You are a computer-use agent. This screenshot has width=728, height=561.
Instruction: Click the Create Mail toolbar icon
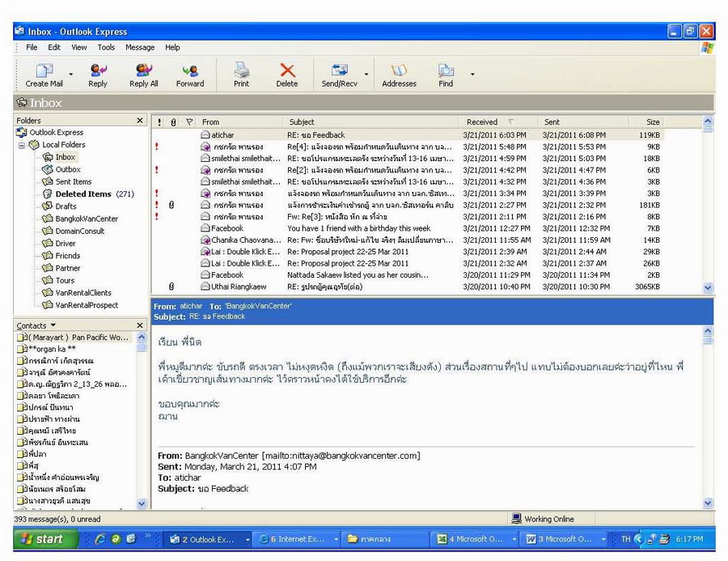(x=44, y=74)
